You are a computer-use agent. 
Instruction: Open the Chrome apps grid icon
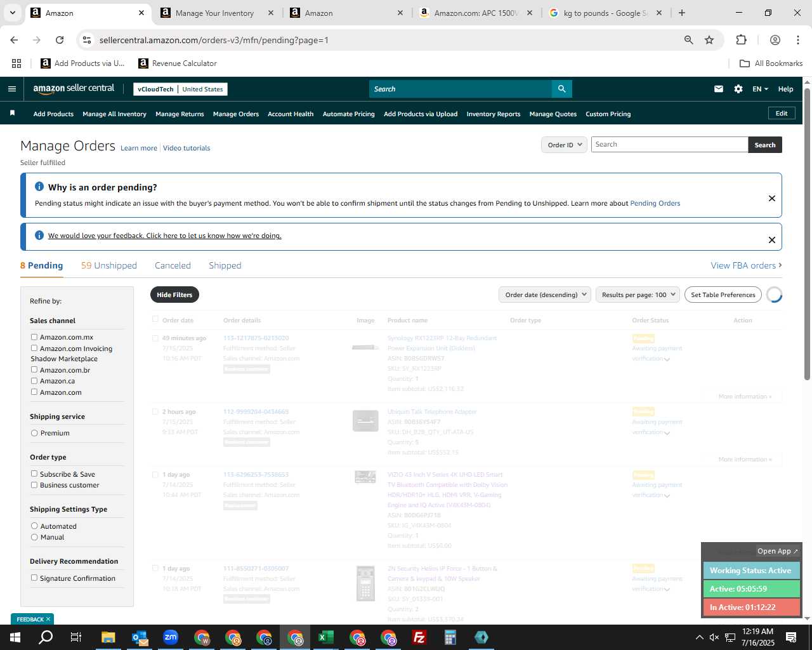[x=16, y=63]
